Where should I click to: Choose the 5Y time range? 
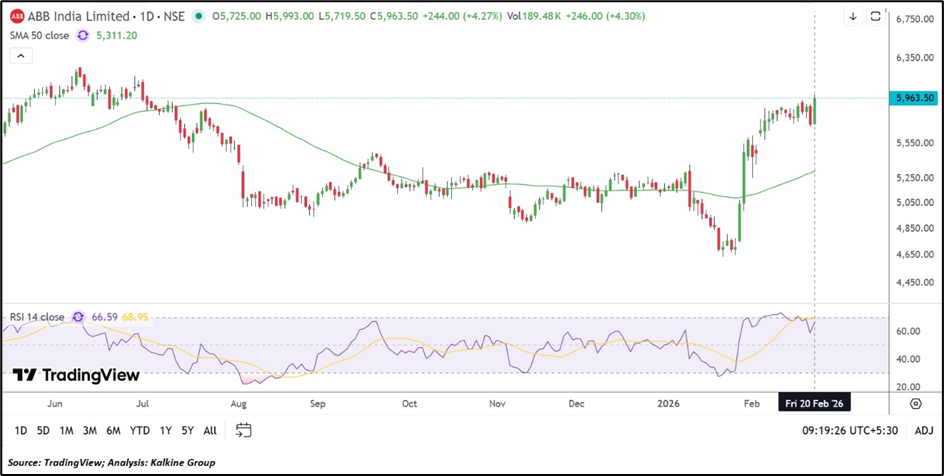point(187,430)
